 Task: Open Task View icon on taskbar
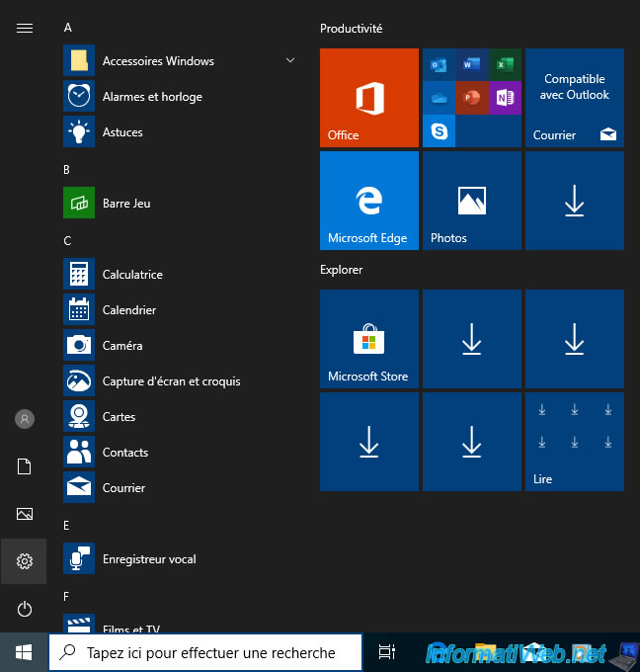point(387,652)
